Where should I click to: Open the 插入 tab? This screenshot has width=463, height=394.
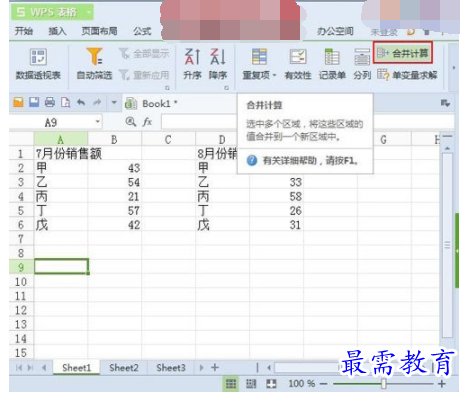[57, 31]
